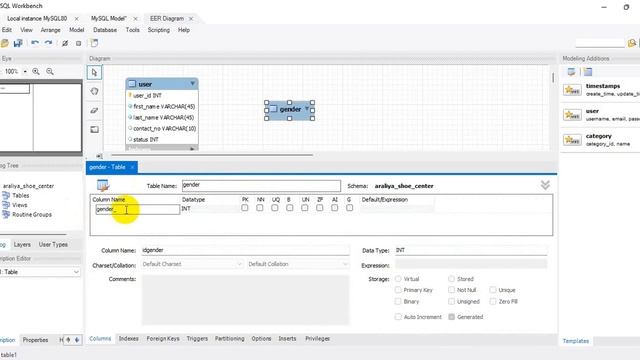Viewport: 640px width, 360px height.
Task: Click the Table Name input field
Action: 261,186
